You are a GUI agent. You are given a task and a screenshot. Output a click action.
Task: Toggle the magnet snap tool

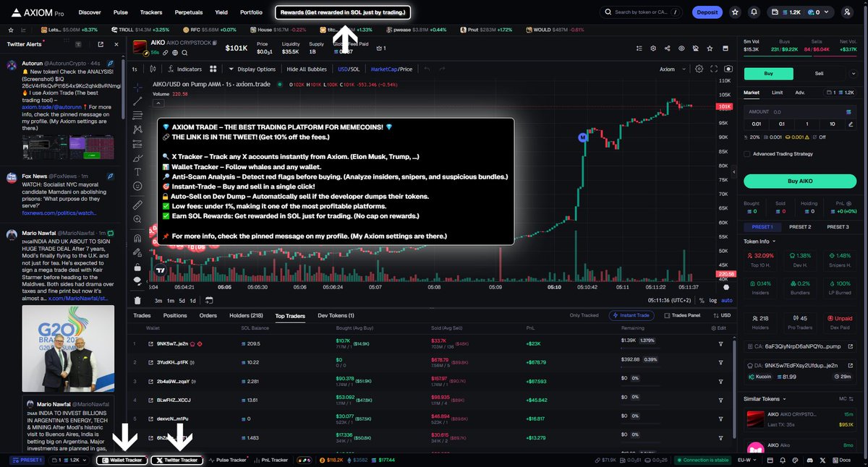pos(137,238)
